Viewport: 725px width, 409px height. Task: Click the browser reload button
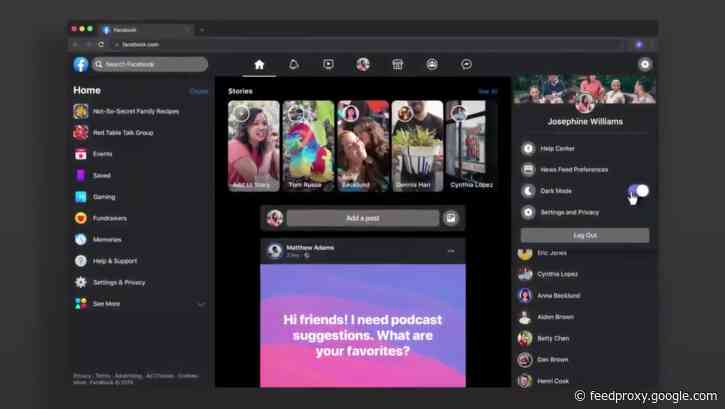point(101,44)
